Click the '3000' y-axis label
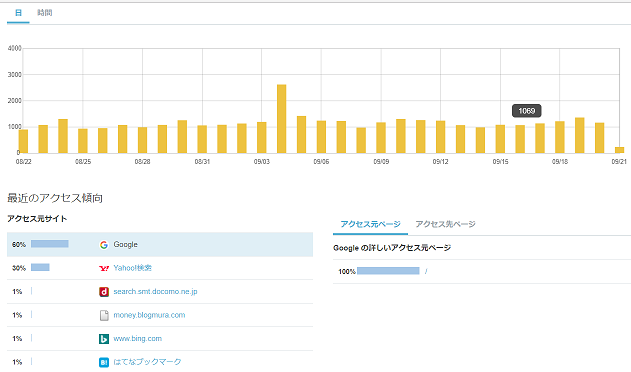 click(14, 74)
